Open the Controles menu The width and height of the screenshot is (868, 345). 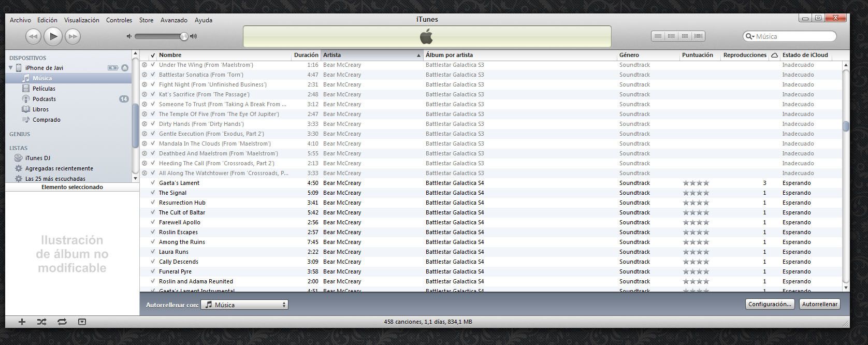coord(119,20)
